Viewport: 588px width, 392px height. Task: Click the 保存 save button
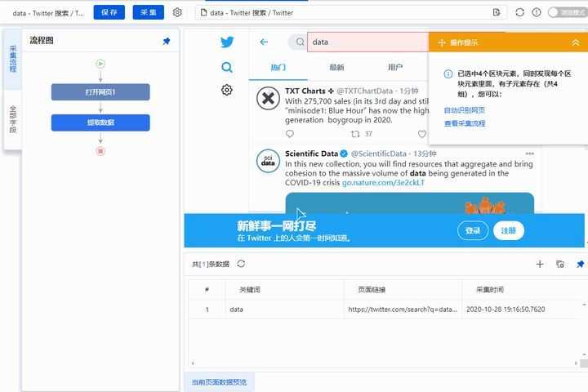tap(109, 12)
